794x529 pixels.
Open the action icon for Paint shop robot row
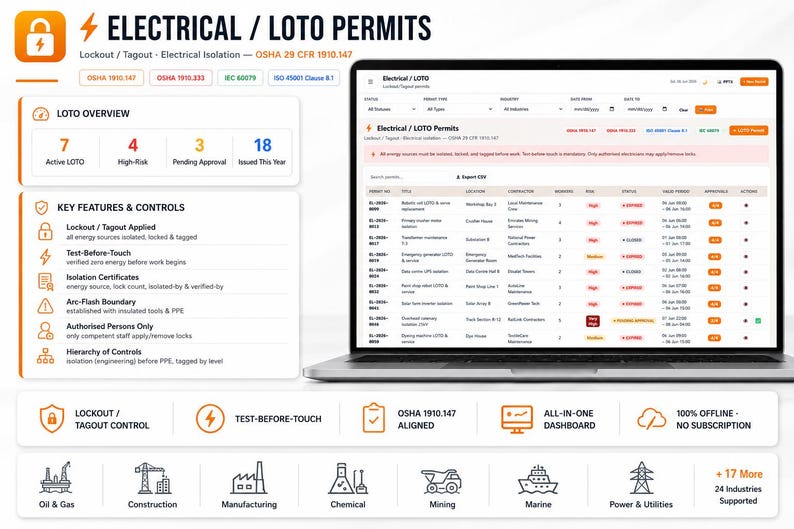pyautogui.click(x=746, y=288)
